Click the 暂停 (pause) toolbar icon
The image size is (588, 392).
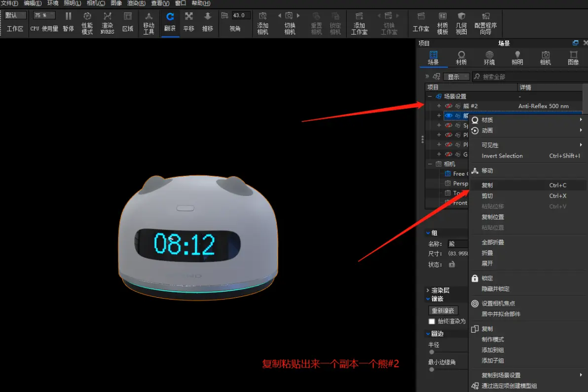click(x=68, y=16)
